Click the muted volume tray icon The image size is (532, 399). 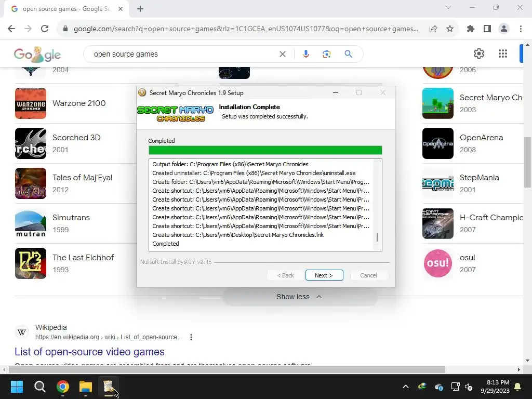[469, 387]
